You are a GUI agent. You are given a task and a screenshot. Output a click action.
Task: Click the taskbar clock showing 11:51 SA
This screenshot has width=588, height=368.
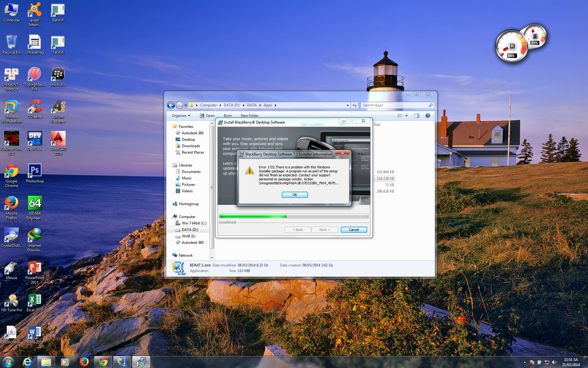[x=571, y=362]
